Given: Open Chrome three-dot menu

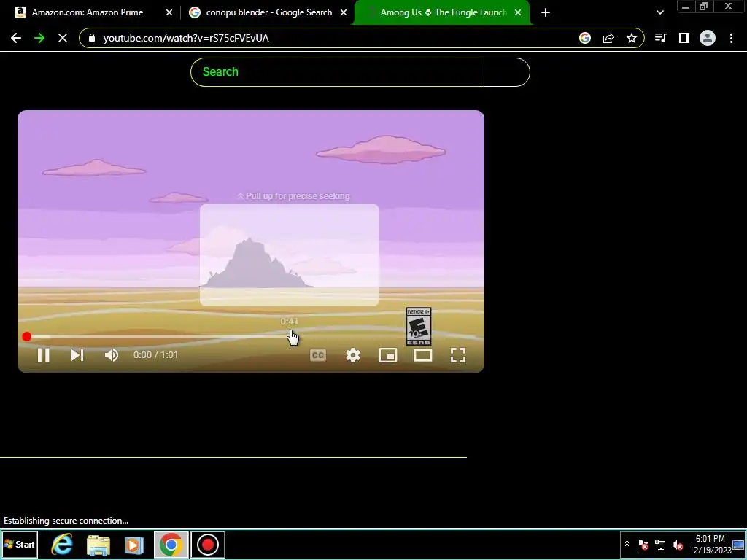Looking at the screenshot, I should coord(731,38).
